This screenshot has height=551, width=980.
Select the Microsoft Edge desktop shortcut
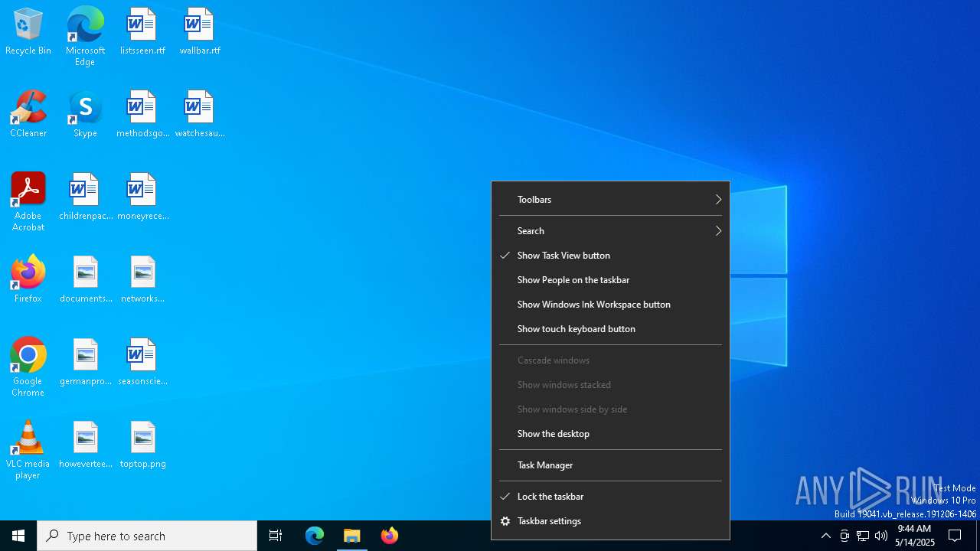coord(85,37)
